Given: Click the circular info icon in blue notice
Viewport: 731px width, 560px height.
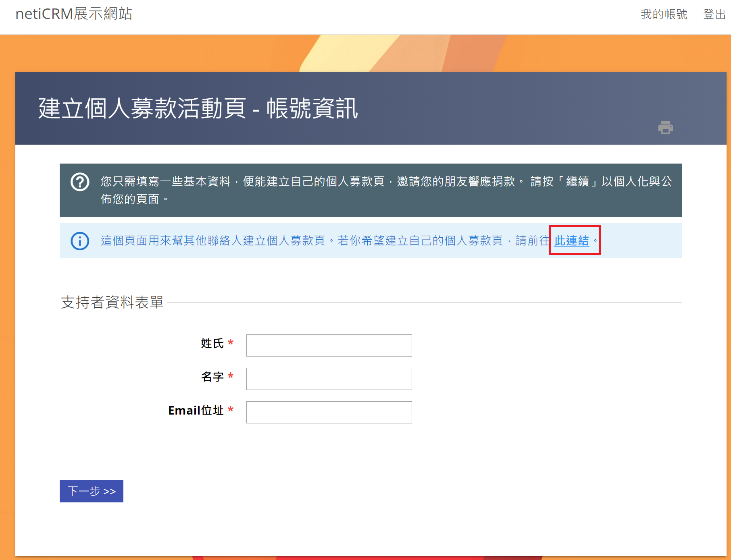Looking at the screenshot, I should click(79, 241).
